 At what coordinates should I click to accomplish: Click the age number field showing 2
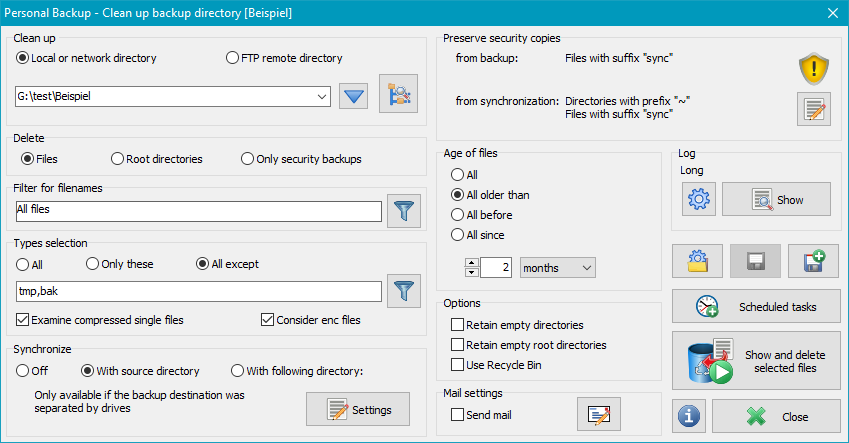(495, 268)
